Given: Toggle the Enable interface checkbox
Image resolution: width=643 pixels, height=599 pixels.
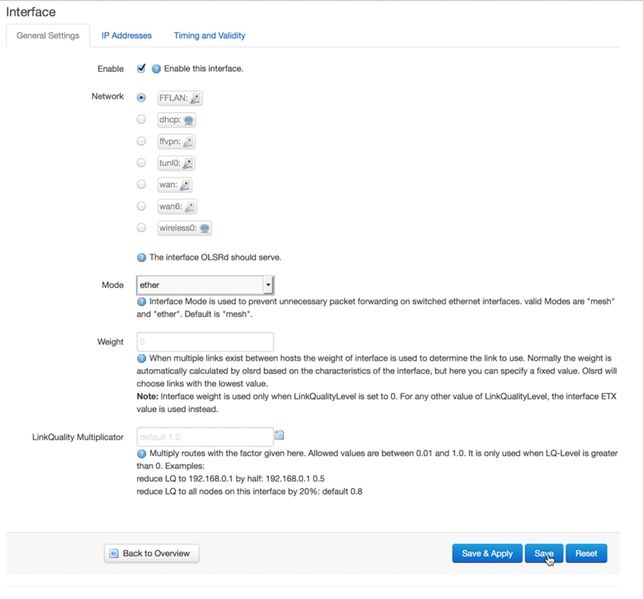Looking at the screenshot, I should coord(141,68).
